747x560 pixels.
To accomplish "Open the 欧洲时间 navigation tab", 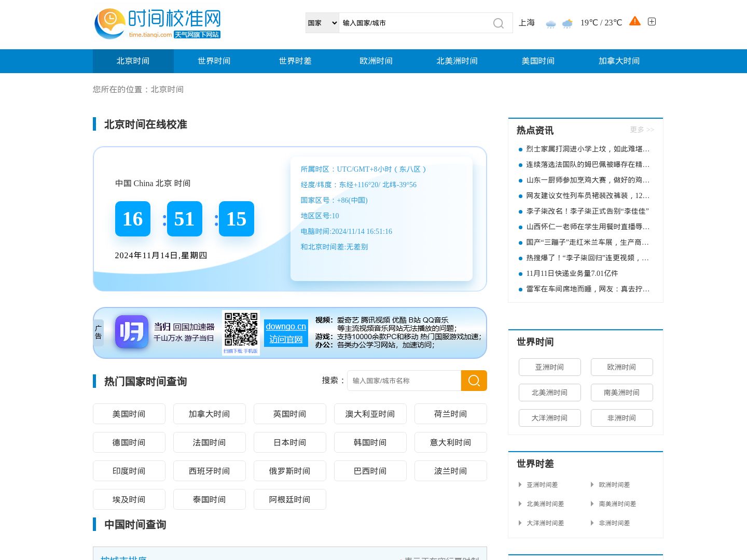I will point(376,61).
